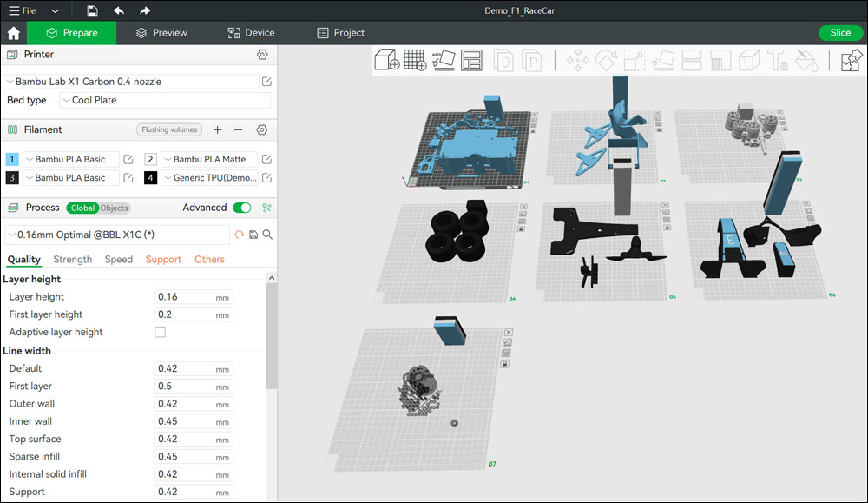
Task: Select the Auto Orient tool
Action: tap(443, 61)
